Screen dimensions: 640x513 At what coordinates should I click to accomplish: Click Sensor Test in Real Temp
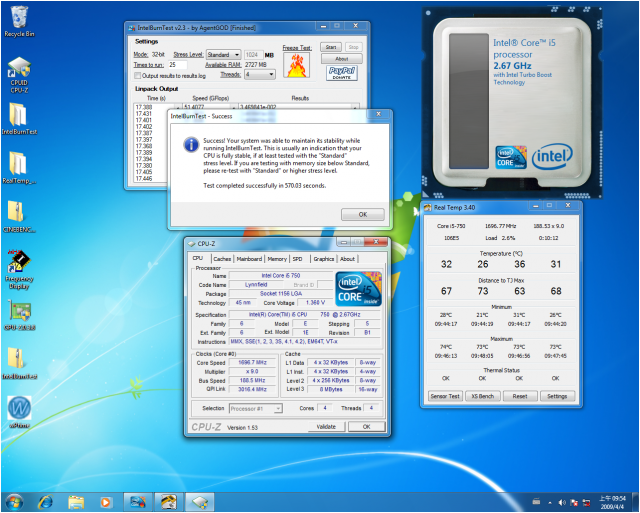445,396
